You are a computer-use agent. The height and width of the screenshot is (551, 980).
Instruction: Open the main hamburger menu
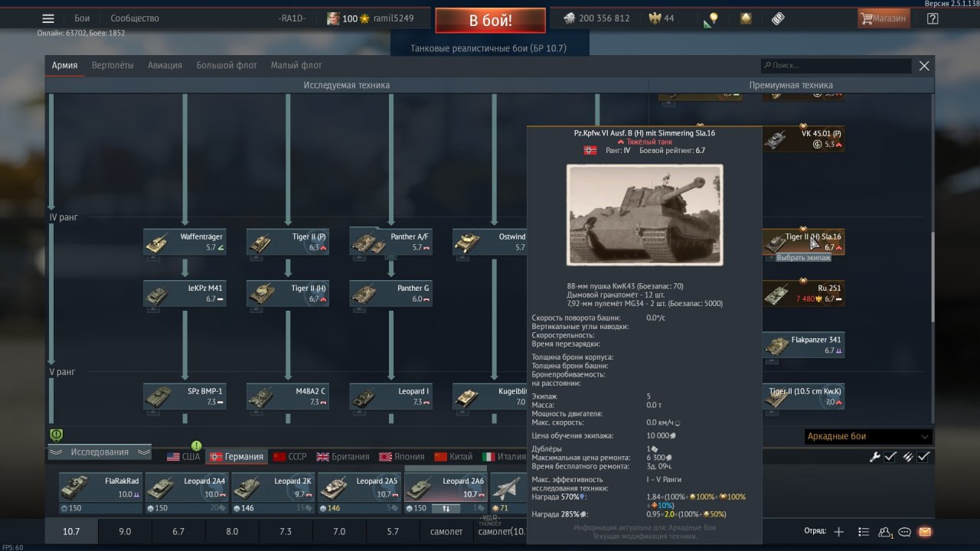point(48,18)
